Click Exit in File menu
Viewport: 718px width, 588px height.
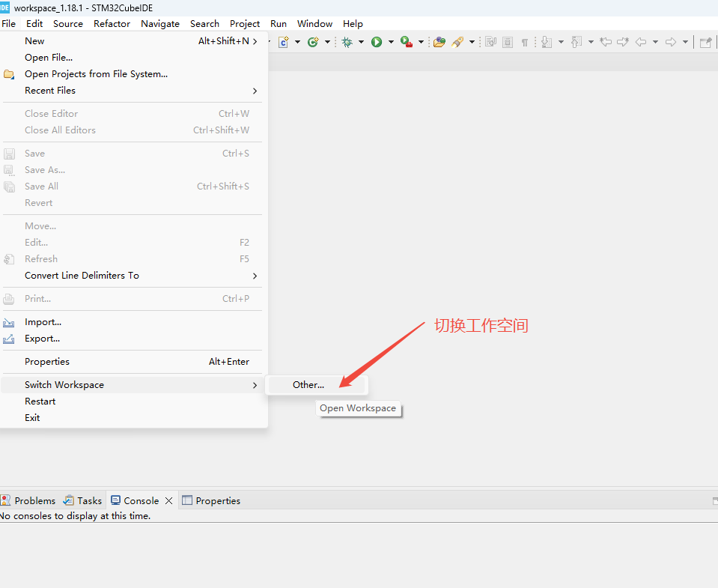(x=133, y=418)
